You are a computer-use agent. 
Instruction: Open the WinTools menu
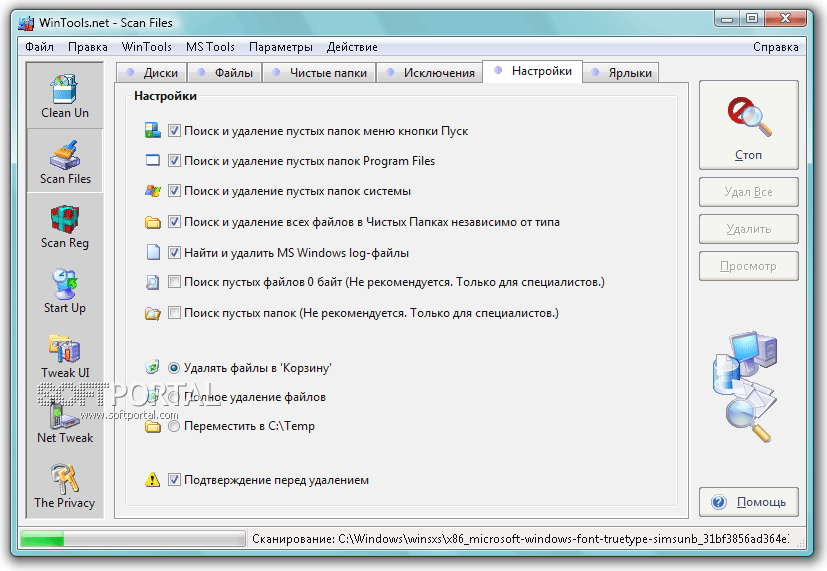click(147, 47)
